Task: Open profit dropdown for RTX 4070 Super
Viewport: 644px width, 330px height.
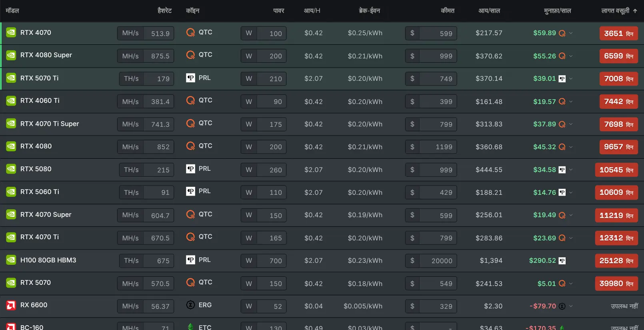Action: tap(571, 215)
